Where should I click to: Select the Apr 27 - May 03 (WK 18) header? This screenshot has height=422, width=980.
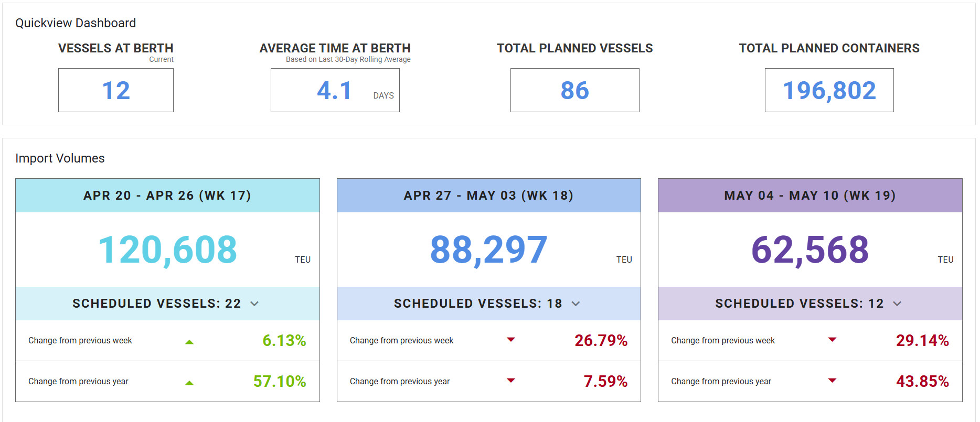tap(489, 196)
